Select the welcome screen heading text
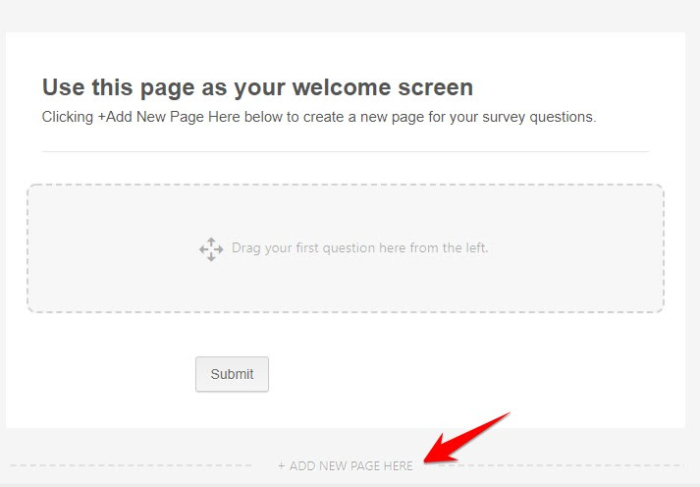The width and height of the screenshot is (700, 487). (257, 88)
